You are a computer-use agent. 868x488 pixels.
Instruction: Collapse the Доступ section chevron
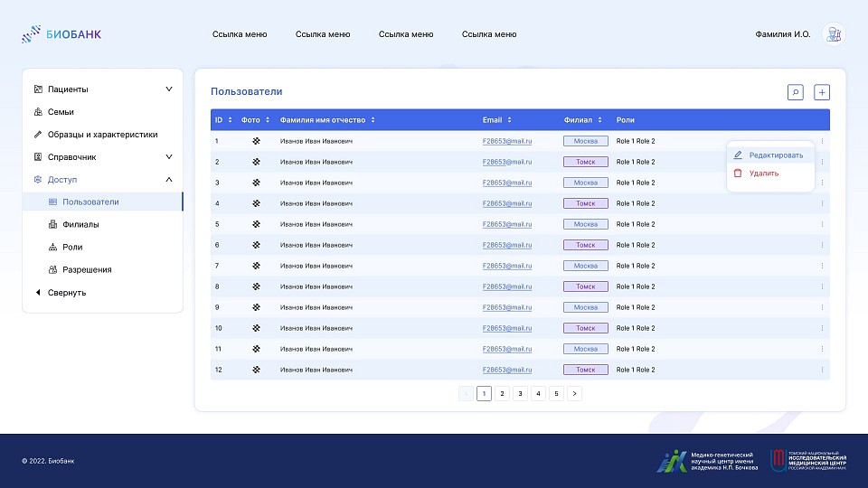tap(169, 179)
